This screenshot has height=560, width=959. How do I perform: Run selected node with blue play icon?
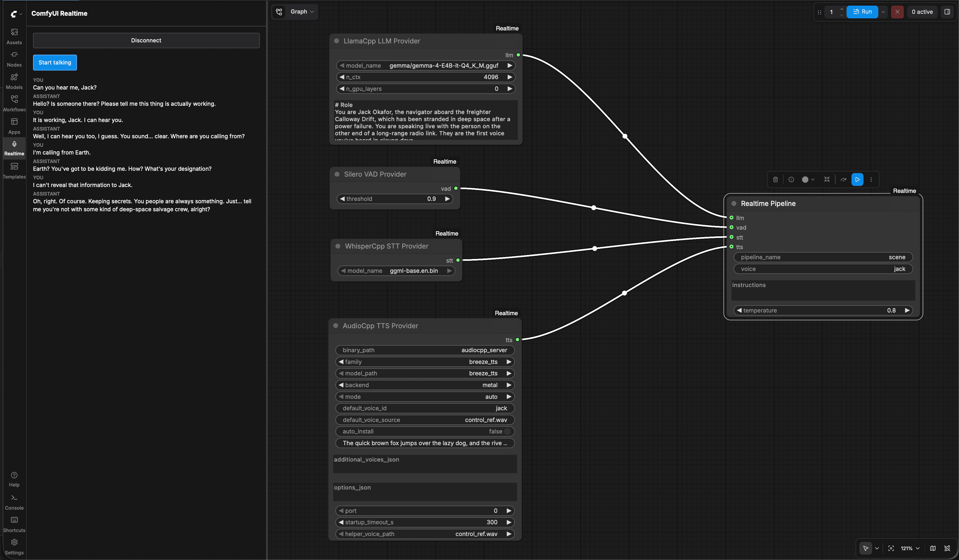point(858,179)
